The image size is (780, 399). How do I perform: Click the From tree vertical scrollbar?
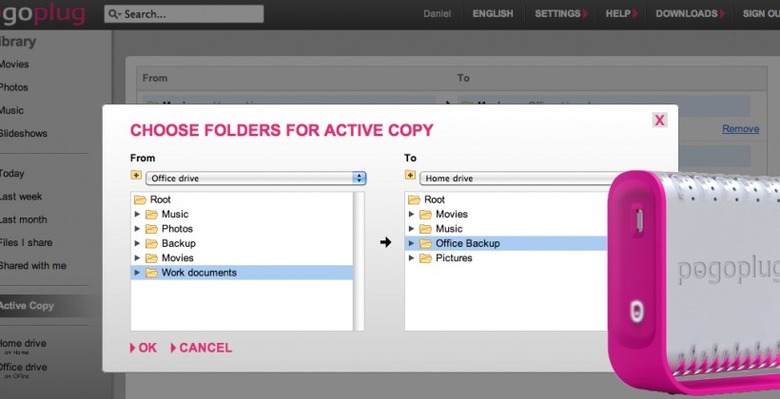[359, 261]
